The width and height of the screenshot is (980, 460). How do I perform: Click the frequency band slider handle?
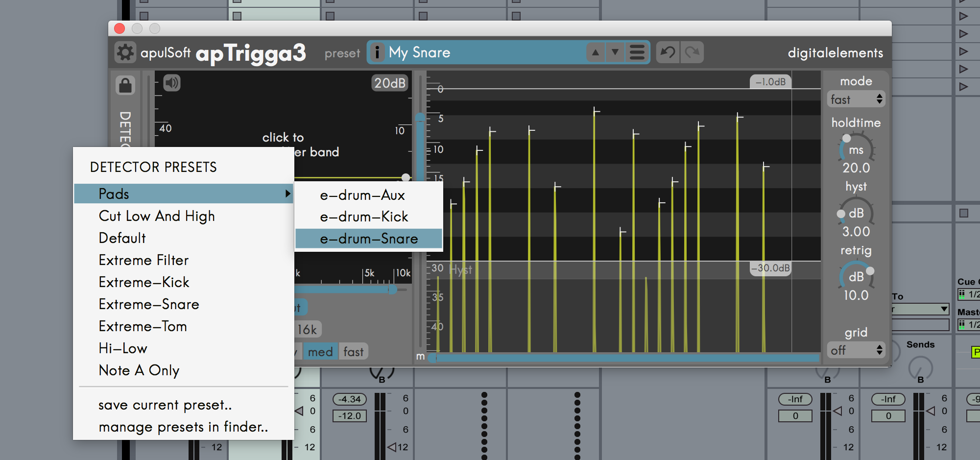392,290
